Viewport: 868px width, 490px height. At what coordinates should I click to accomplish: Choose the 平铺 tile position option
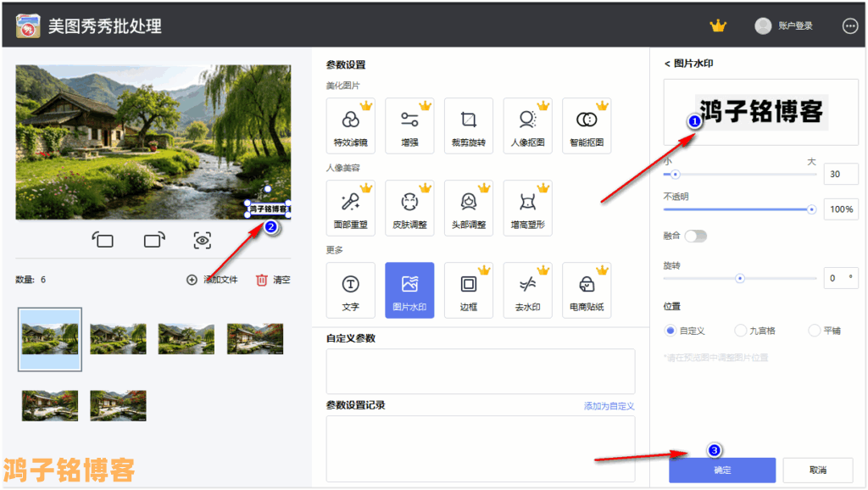815,331
